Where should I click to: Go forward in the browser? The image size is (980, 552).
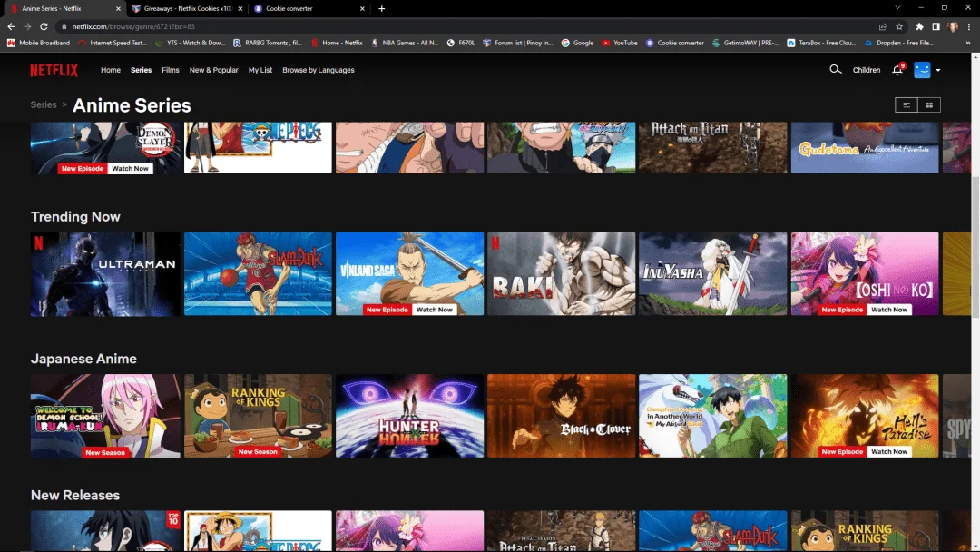pos(27,26)
